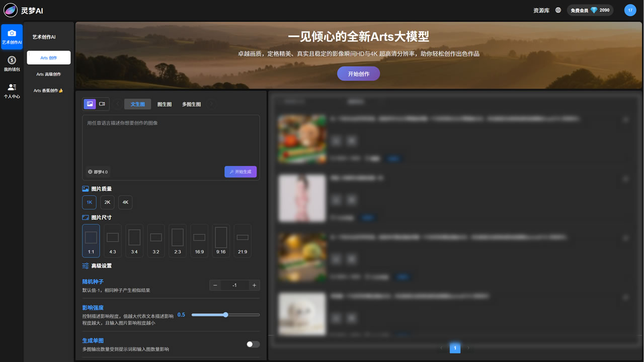Switch to the 图生图 tab
This screenshot has height=362, width=644.
pos(165,104)
